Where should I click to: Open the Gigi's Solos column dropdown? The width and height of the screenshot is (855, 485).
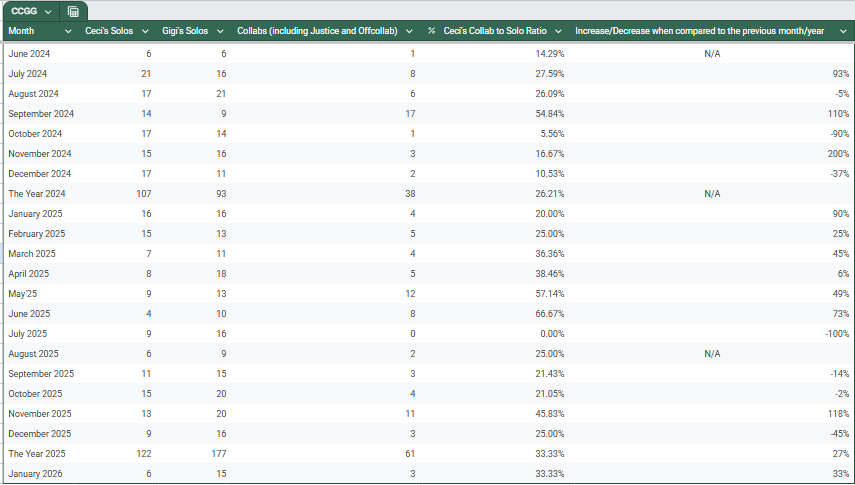click(x=220, y=31)
